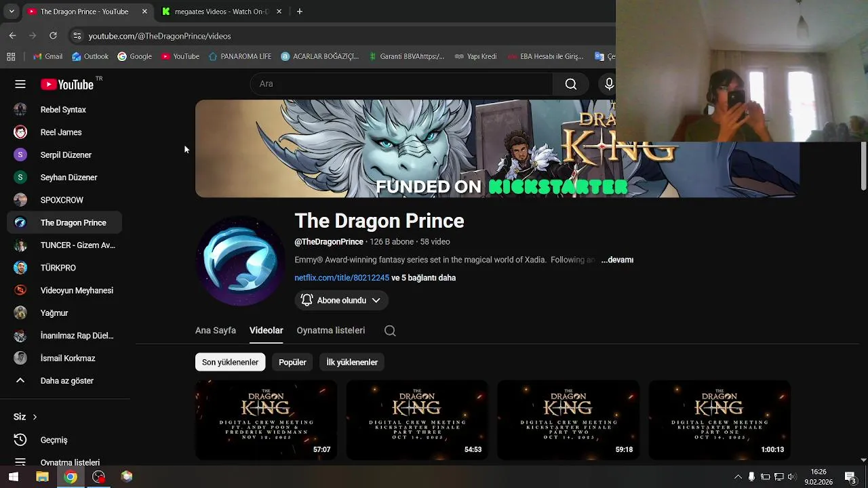Open a new browser tab

click(x=299, y=12)
